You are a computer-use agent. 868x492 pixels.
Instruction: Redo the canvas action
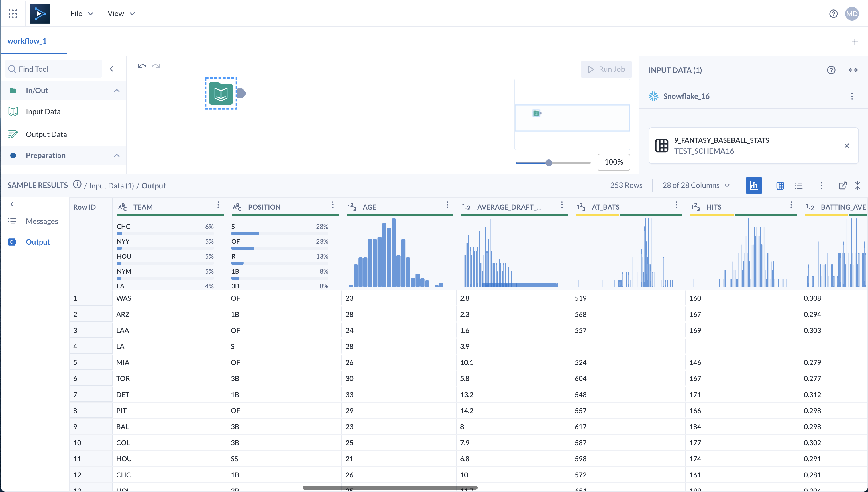(156, 66)
